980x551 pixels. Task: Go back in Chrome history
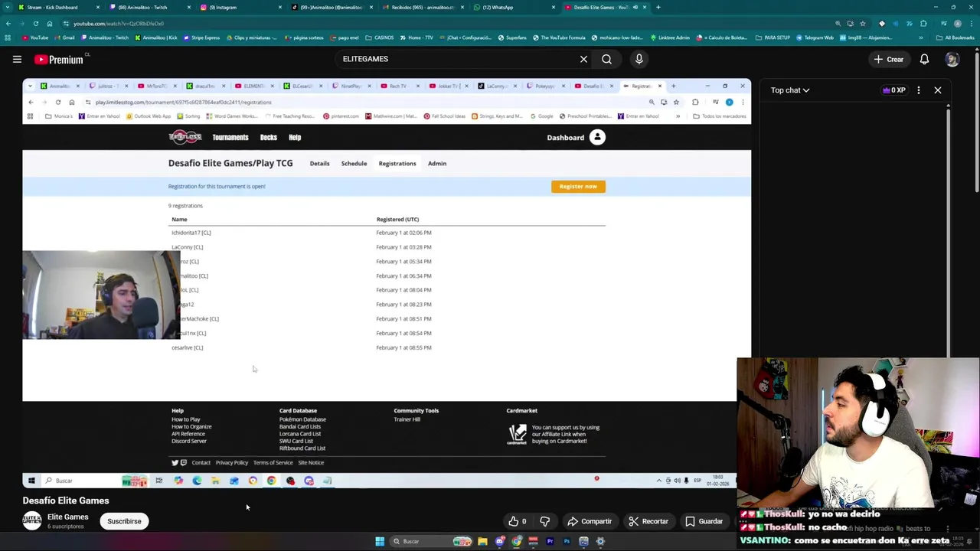coord(8,24)
